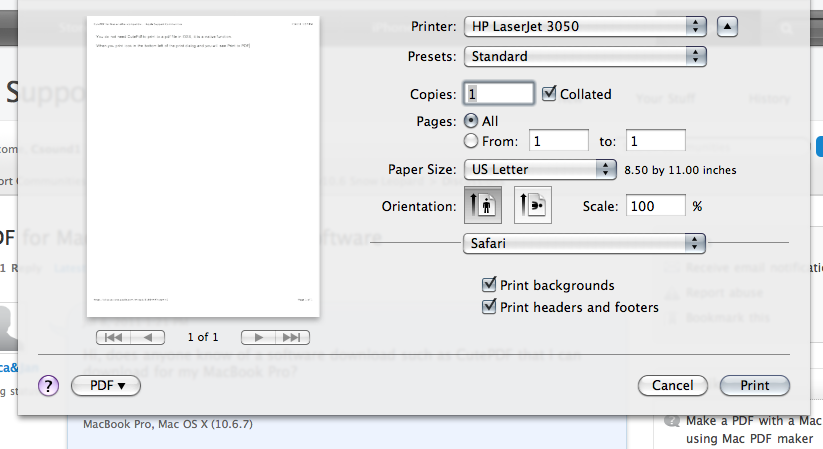Open the print dialog help button
The width and height of the screenshot is (823, 449).
(x=48, y=386)
